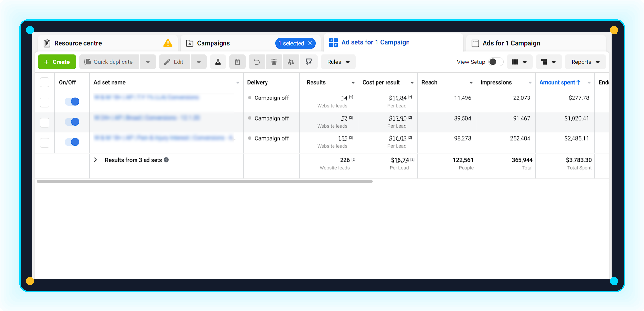644x311 pixels.
Task: Click the clipboard paste icon in toolbar
Action: click(x=237, y=62)
